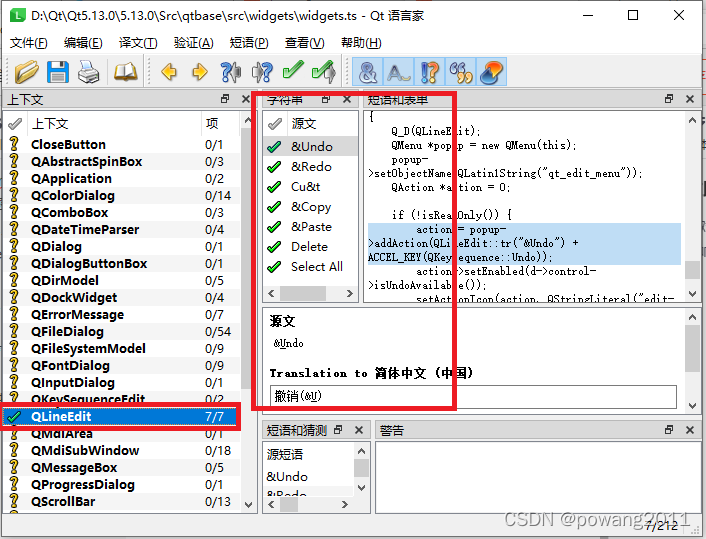Viewport: 706px width, 539px height.
Task: Toggle done status of Cu&t string
Action: (274, 187)
